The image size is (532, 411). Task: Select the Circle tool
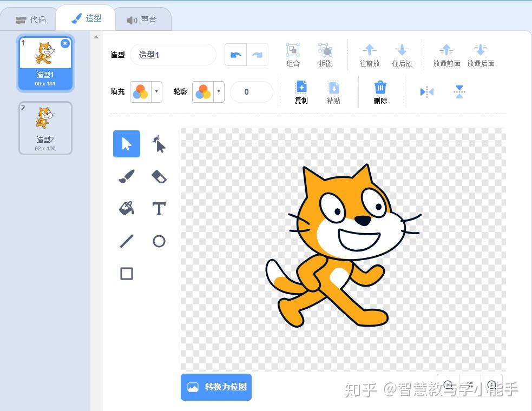tap(159, 241)
